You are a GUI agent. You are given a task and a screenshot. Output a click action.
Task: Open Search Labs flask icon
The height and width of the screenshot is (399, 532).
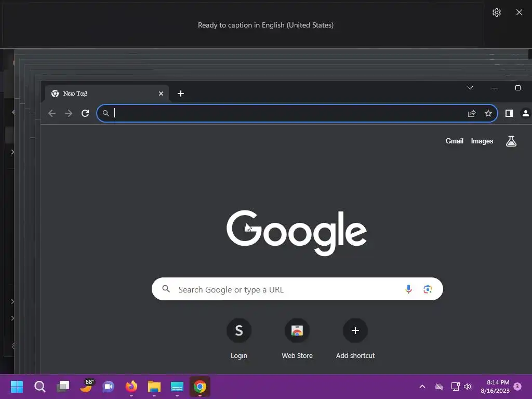[x=511, y=141]
